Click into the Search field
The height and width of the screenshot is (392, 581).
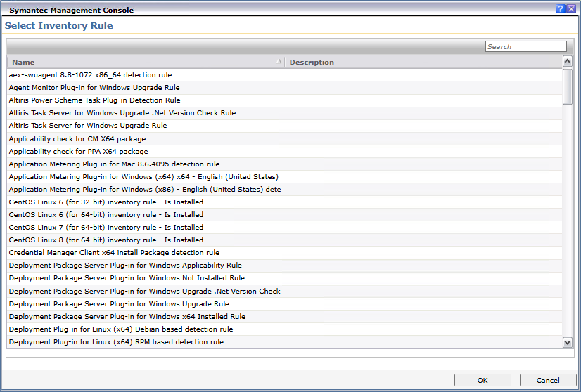[526, 46]
